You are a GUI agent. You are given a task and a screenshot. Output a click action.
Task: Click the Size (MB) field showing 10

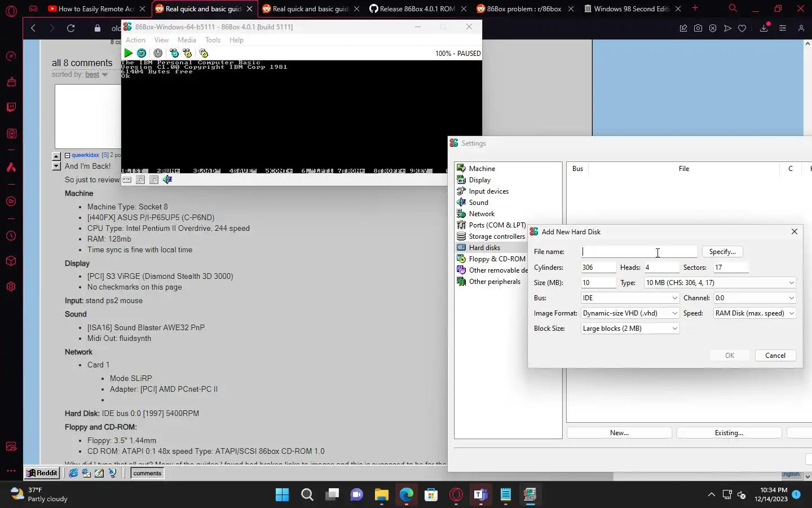click(x=598, y=283)
